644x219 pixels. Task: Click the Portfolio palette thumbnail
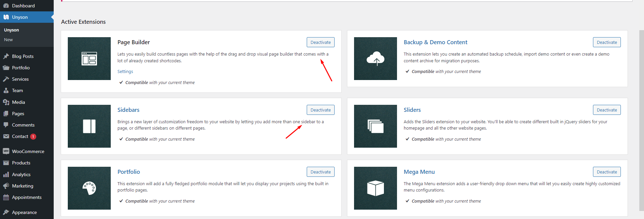pos(89,188)
